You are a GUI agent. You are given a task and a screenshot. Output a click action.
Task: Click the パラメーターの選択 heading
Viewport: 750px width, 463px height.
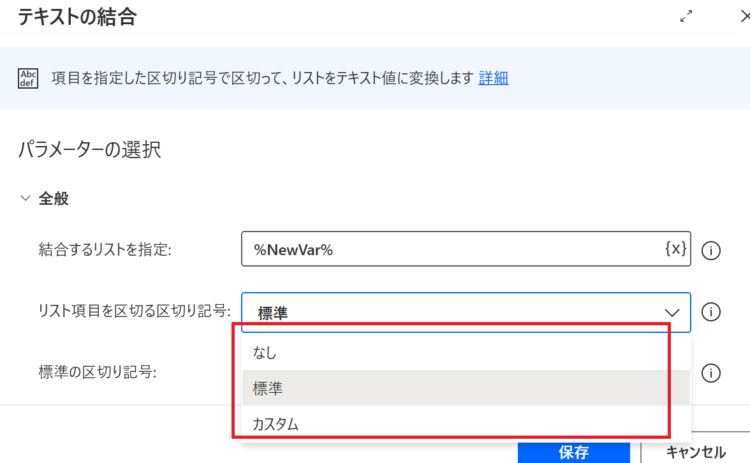click(89, 150)
